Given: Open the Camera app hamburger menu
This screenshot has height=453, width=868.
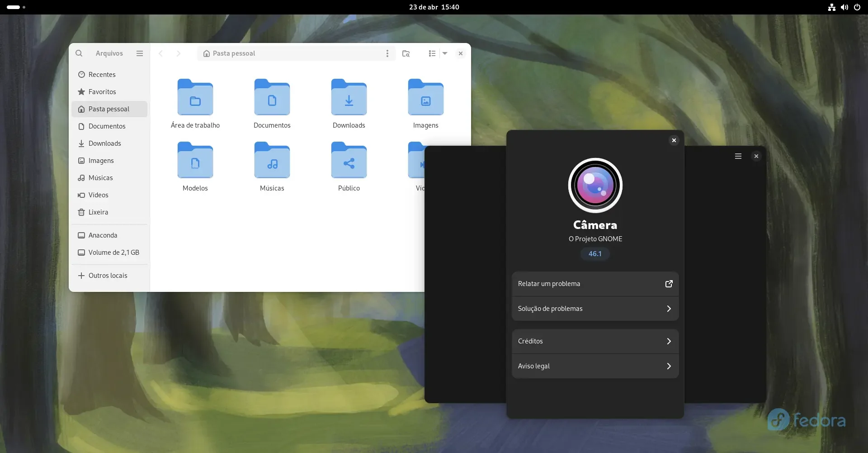Looking at the screenshot, I should point(738,156).
